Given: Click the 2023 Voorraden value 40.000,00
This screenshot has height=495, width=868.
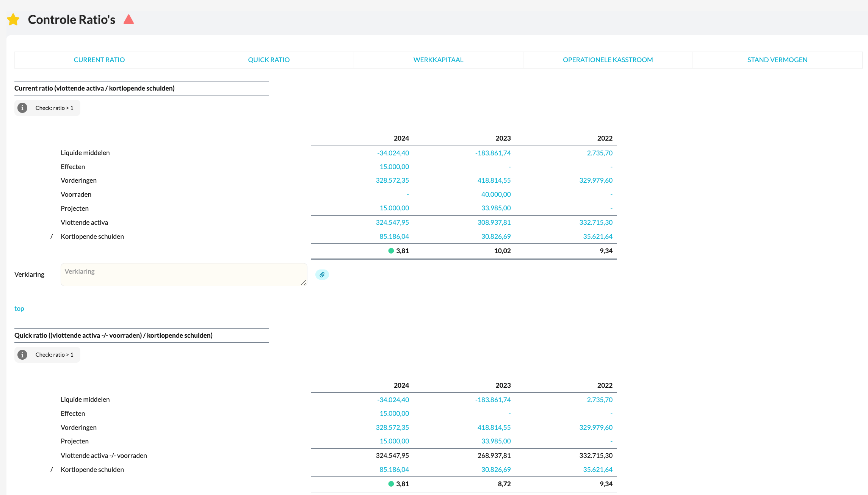Looking at the screenshot, I should pos(496,194).
